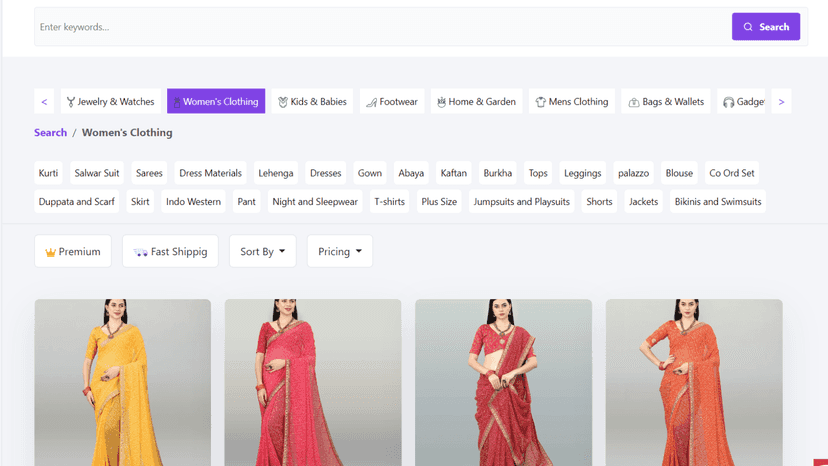The height and width of the screenshot is (466, 828).
Task: Switch to Footwear category
Action: click(x=392, y=101)
